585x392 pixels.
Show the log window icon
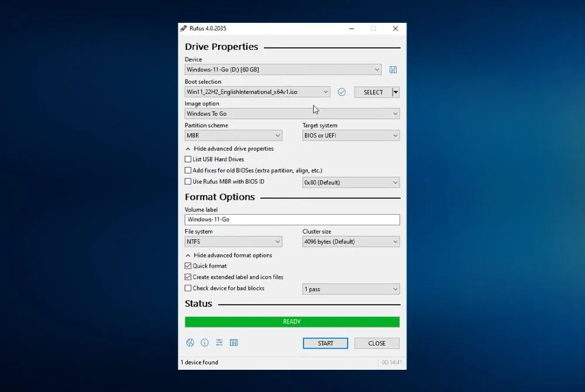coord(233,342)
